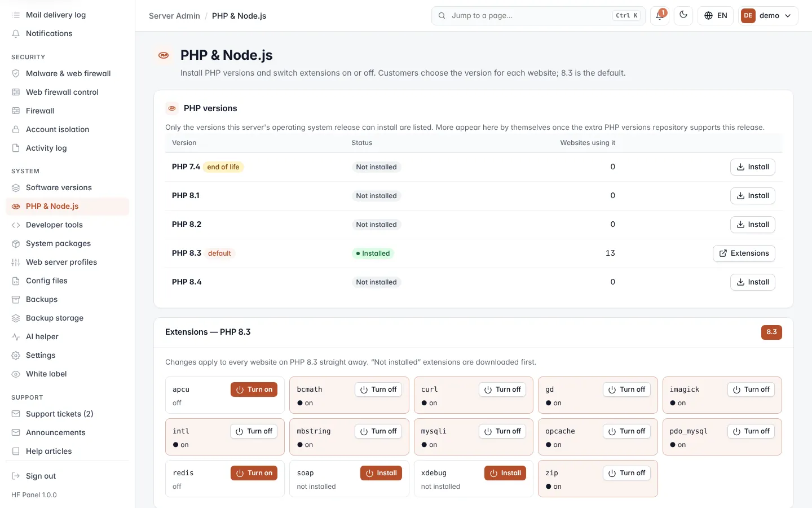812x508 pixels.
Task: Toggle dark mode with the moon icon
Action: [683, 15]
